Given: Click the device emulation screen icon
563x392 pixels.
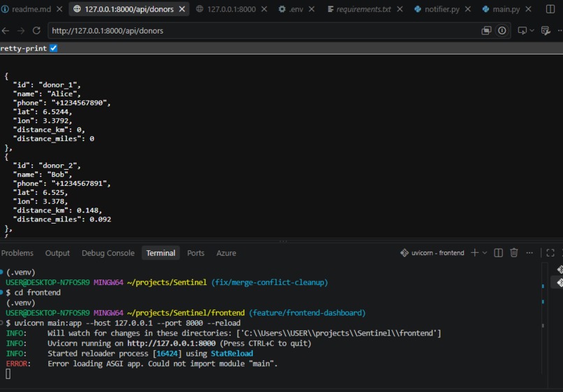Looking at the screenshot, I should pos(522,31).
